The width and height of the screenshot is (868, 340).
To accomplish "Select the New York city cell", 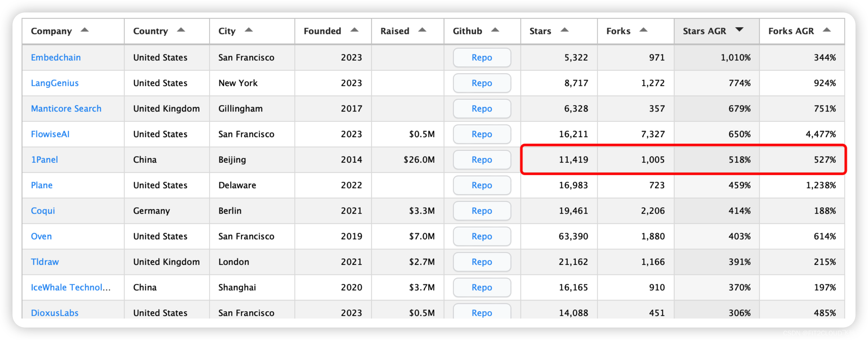I will (x=252, y=83).
